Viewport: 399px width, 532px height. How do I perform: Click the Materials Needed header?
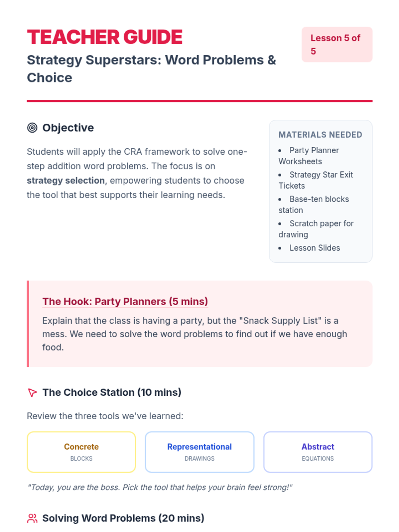click(320, 135)
